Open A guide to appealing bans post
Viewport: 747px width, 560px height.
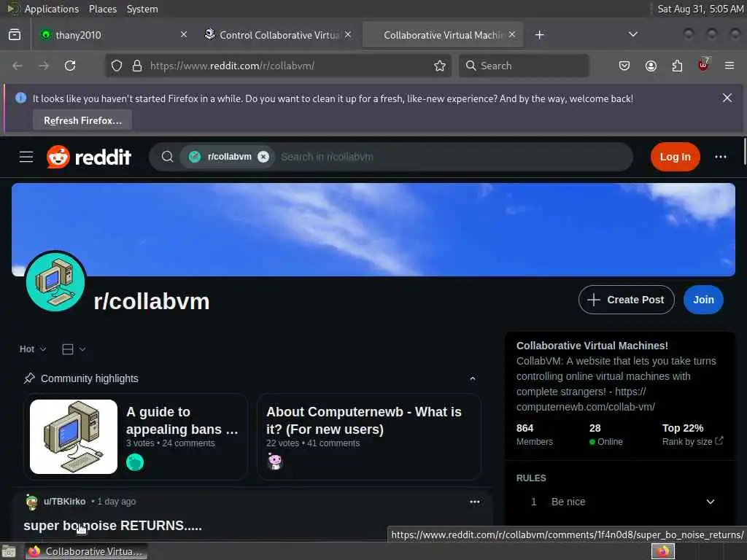click(x=182, y=421)
